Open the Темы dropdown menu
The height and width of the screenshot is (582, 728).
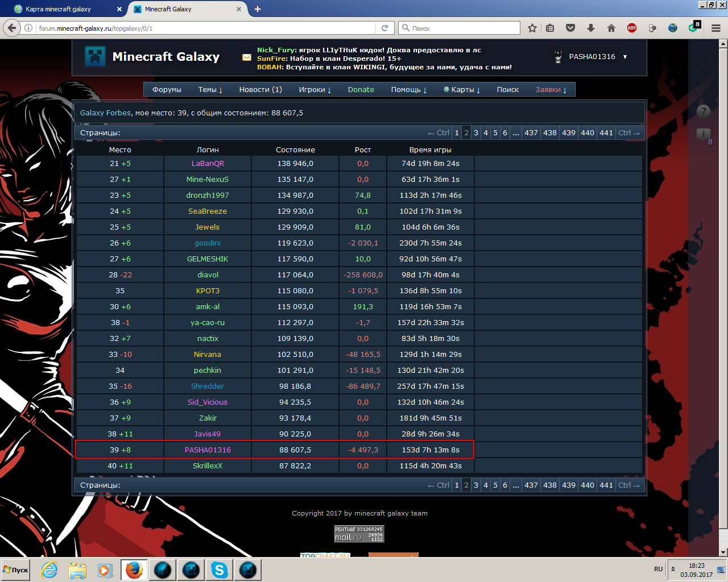(x=210, y=90)
